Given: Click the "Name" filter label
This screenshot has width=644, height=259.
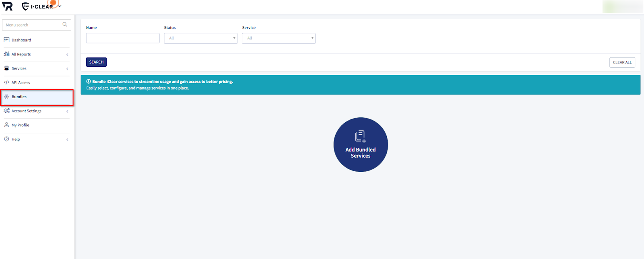Looking at the screenshot, I should pyautogui.click(x=91, y=28).
